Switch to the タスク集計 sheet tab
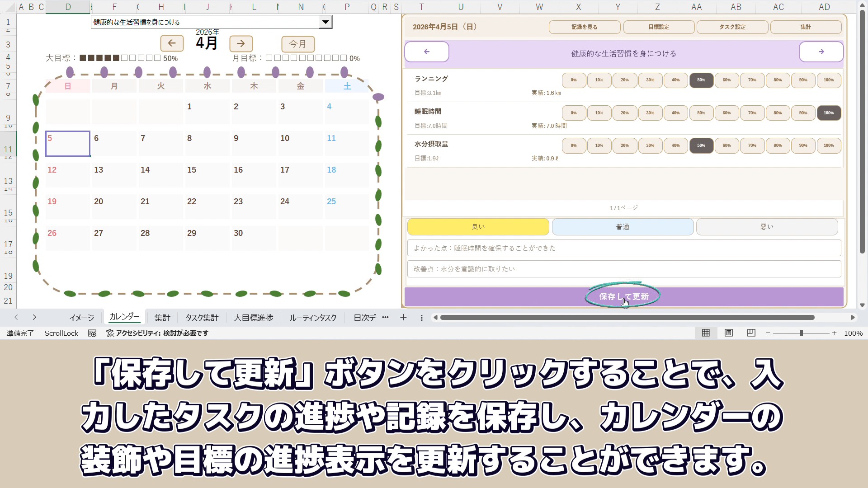This screenshot has width=868, height=488. click(x=202, y=318)
